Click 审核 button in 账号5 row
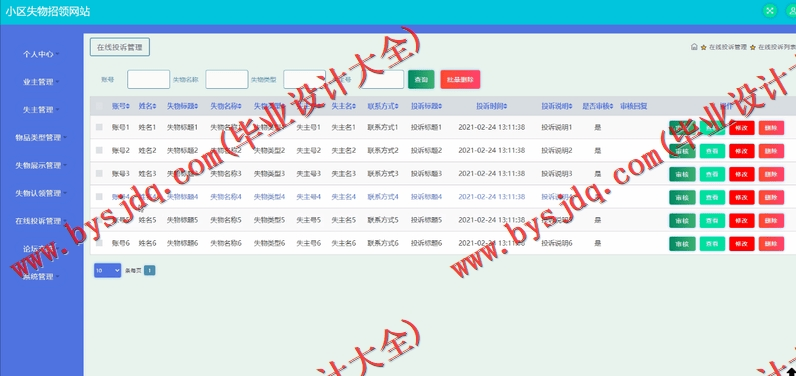The width and height of the screenshot is (796, 376). (x=682, y=221)
